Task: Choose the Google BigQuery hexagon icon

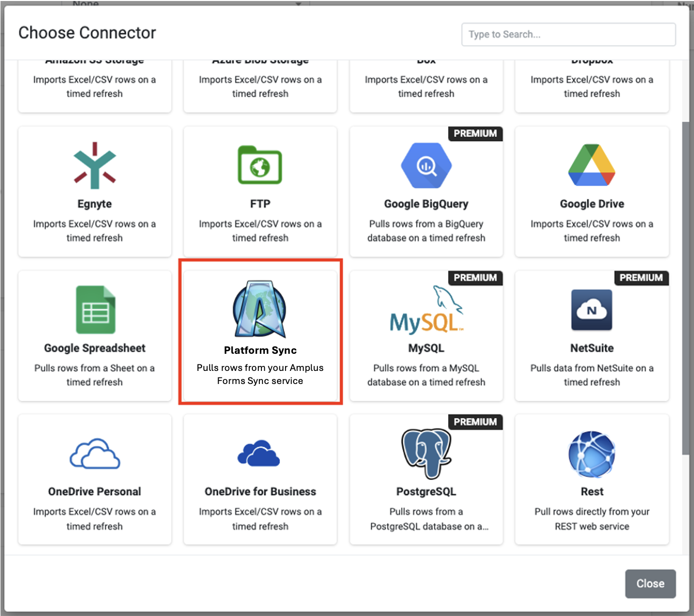Action: tap(426, 166)
